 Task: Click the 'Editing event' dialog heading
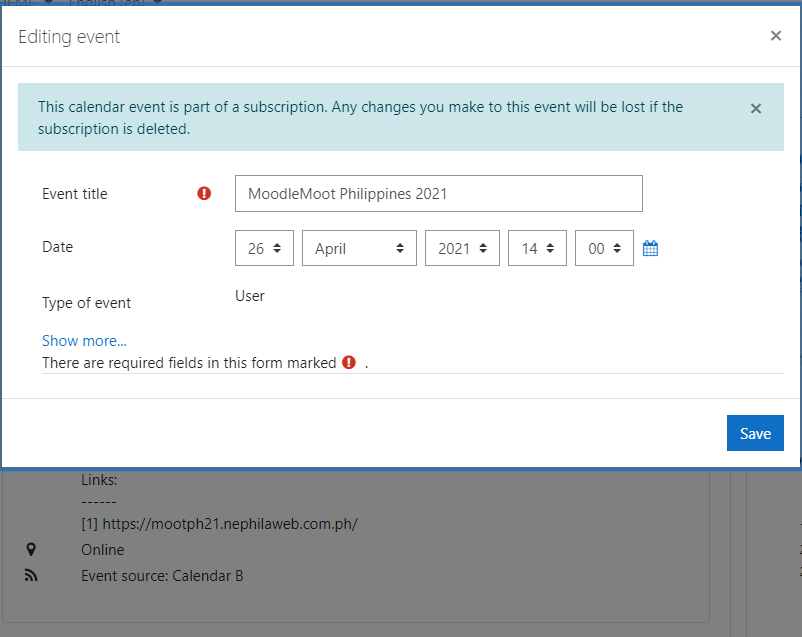click(x=69, y=37)
